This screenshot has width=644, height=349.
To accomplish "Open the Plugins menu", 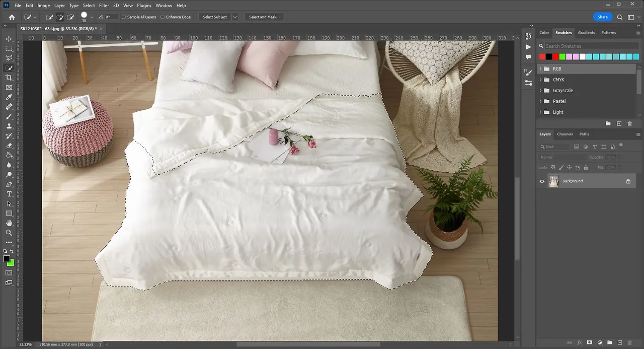I will click(144, 6).
